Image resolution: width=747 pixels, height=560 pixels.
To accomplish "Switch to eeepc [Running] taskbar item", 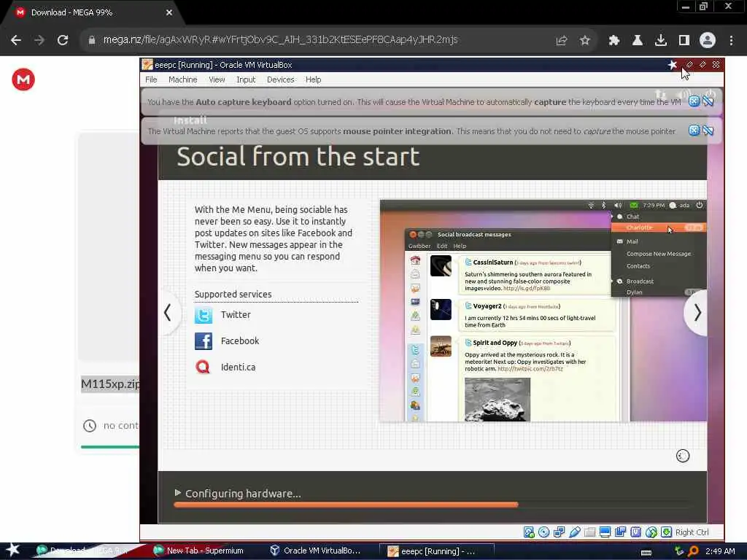I will (436, 551).
